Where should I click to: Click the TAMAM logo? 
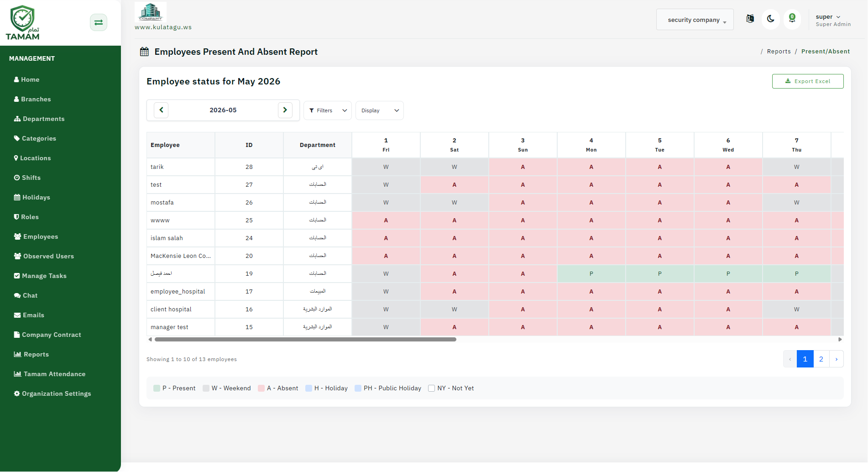coord(23,23)
